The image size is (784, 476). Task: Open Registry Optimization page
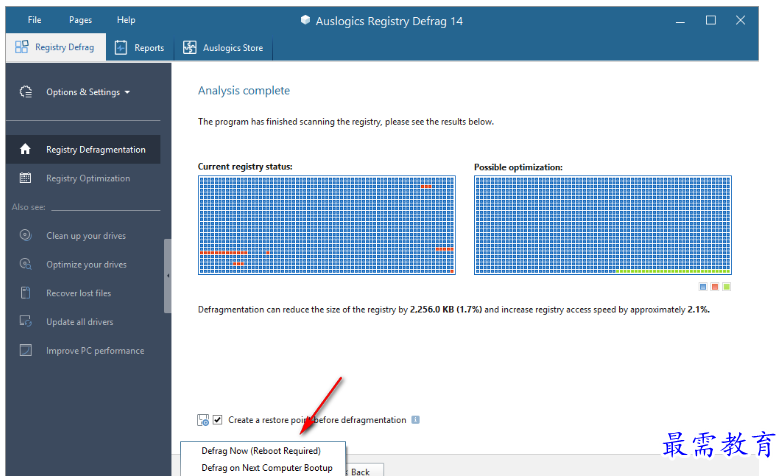(88, 178)
